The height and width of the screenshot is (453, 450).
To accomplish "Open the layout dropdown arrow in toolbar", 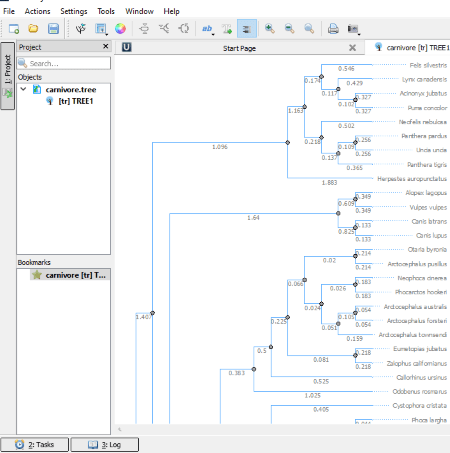I will [x=106, y=34].
